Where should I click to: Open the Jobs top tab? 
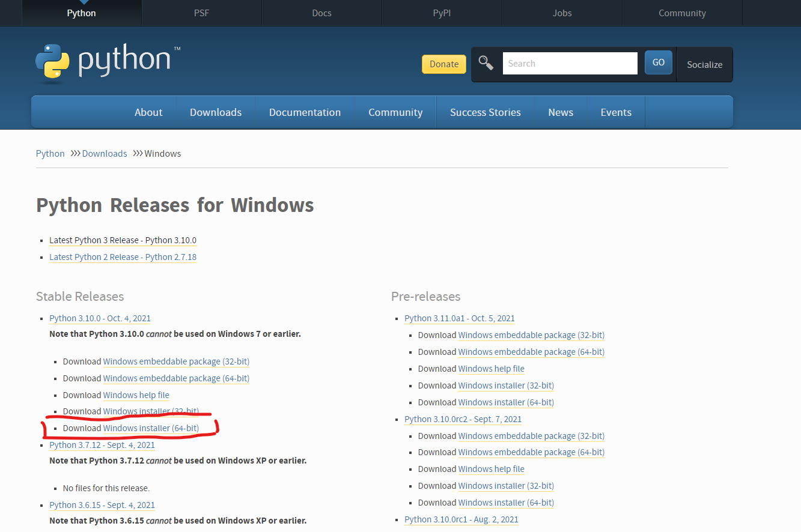tap(562, 13)
